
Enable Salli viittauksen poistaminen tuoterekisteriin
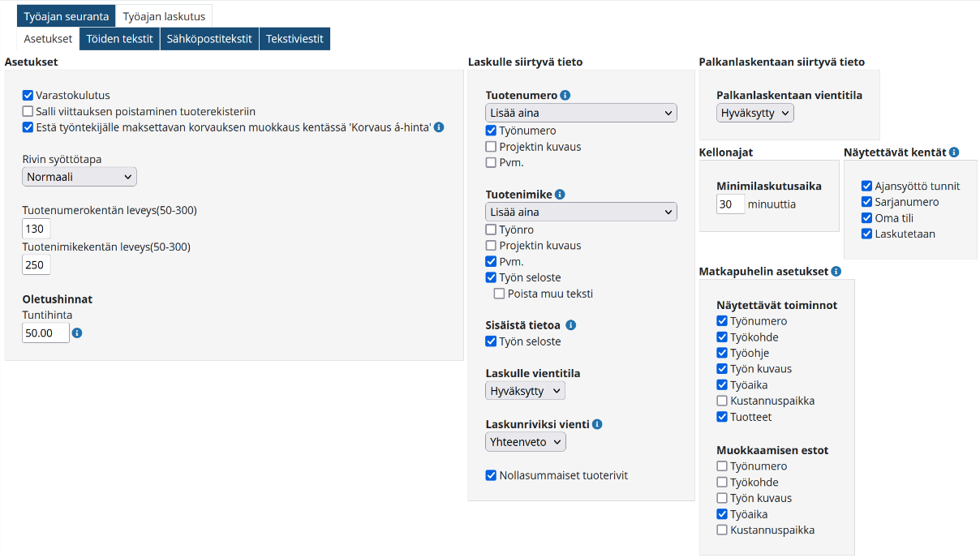[28, 112]
